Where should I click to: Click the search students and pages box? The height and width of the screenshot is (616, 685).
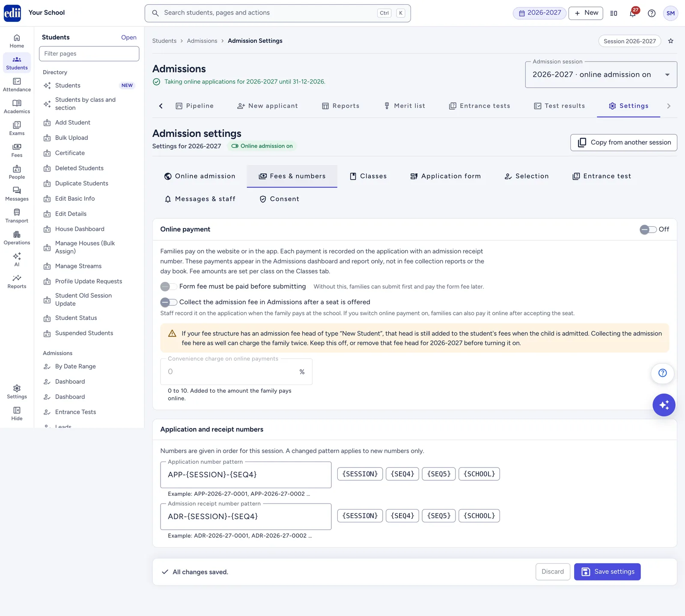[277, 13]
